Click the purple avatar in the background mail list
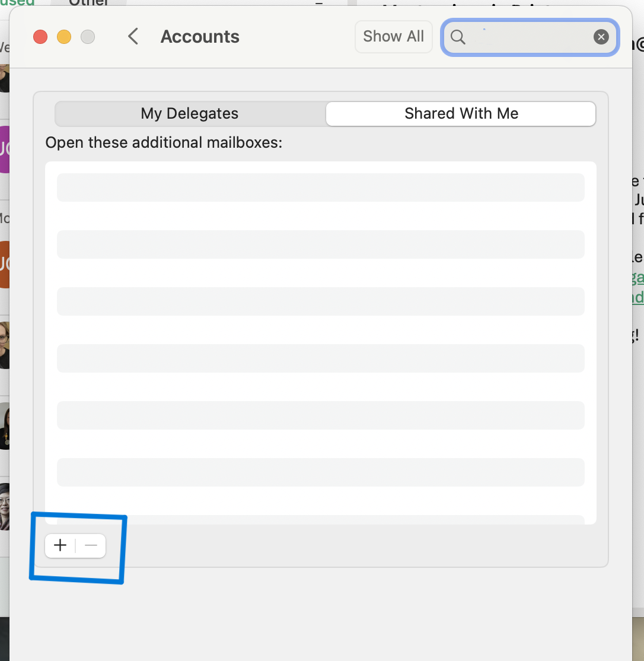Screen dimensions: 644x661 [4, 149]
